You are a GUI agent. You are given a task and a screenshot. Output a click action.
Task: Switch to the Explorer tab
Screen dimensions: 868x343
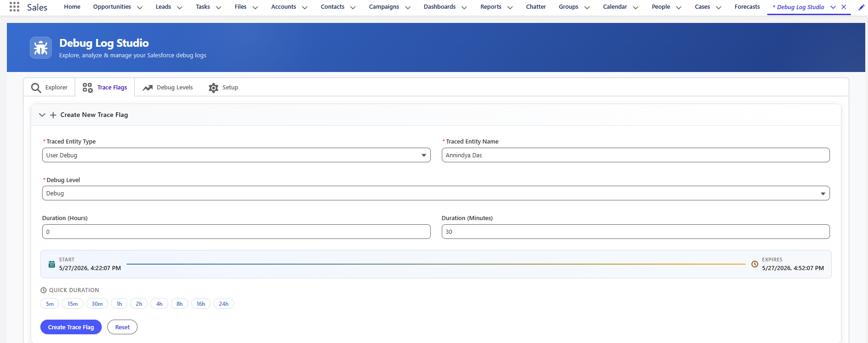49,87
